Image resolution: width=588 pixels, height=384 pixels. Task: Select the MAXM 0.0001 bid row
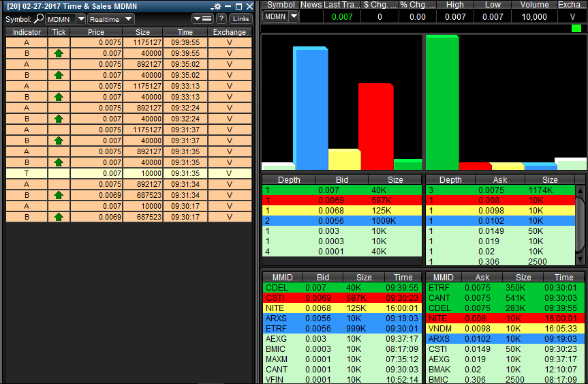click(x=342, y=359)
